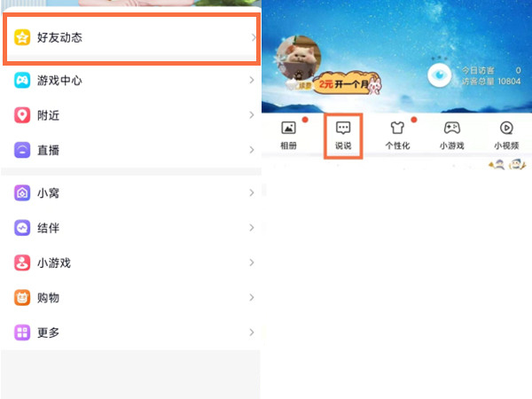Open 说说 speech bubble shortcut
532x399 pixels.
click(x=343, y=136)
